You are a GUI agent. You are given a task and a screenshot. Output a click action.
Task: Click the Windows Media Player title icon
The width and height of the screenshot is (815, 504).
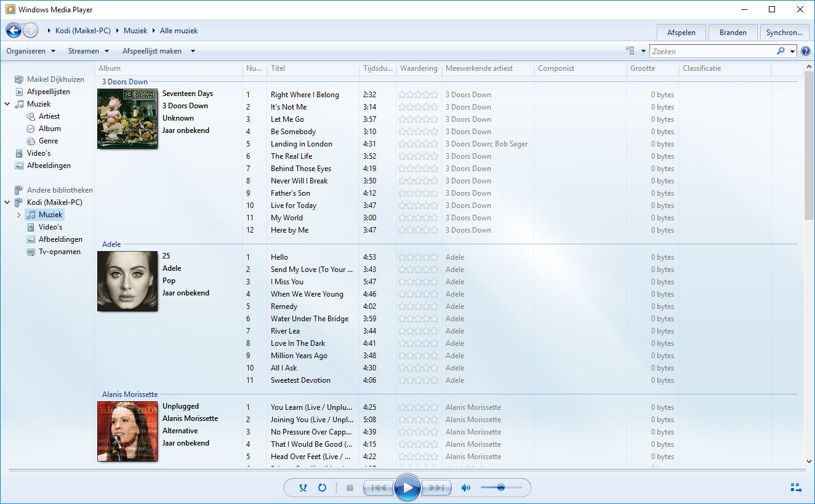coord(10,9)
